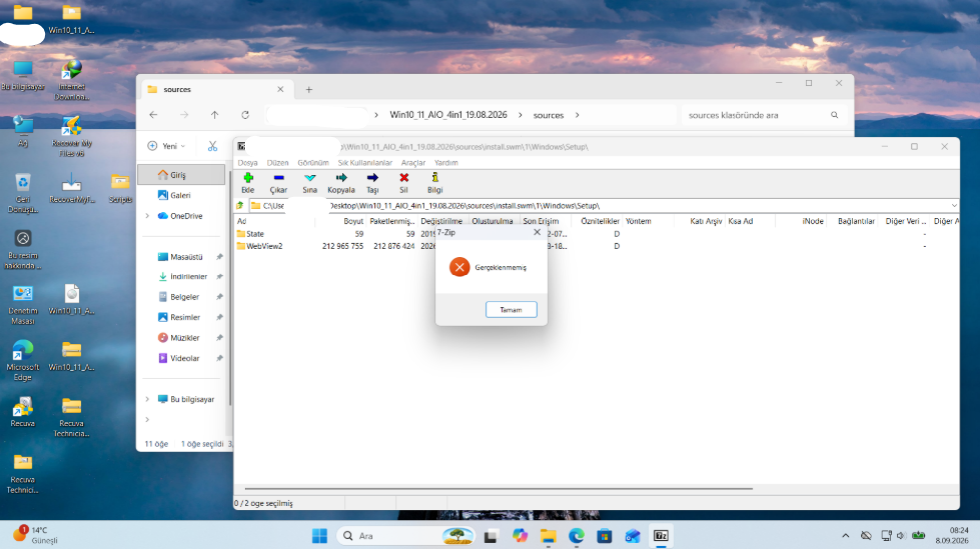Sort 7-Zip list by Yöntem column

[x=638, y=221]
